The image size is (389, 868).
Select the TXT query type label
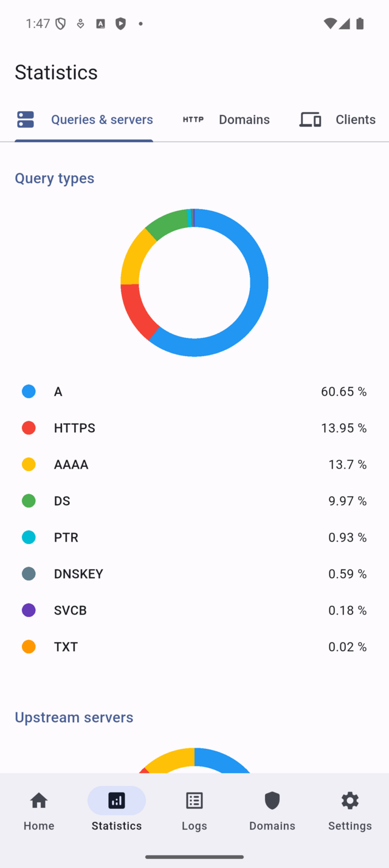pyautogui.click(x=66, y=647)
